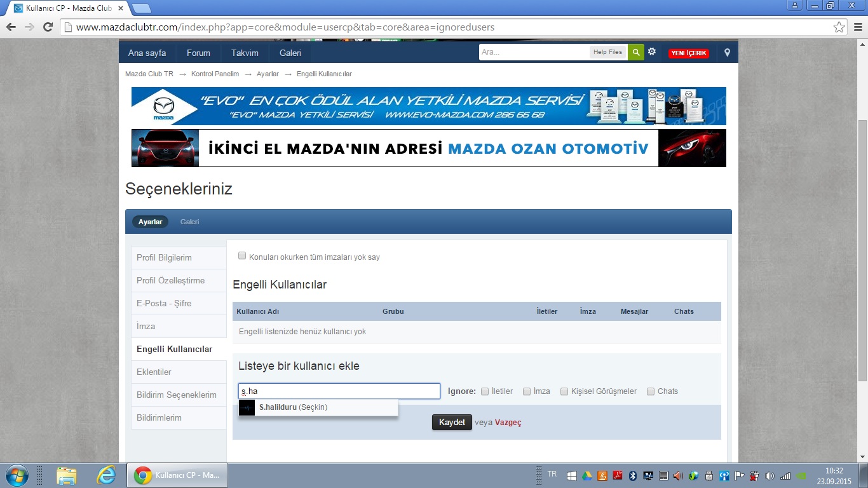Viewport: 868px width, 488px height.
Task: Open the Chrome menu hamburger icon
Action: [x=857, y=27]
